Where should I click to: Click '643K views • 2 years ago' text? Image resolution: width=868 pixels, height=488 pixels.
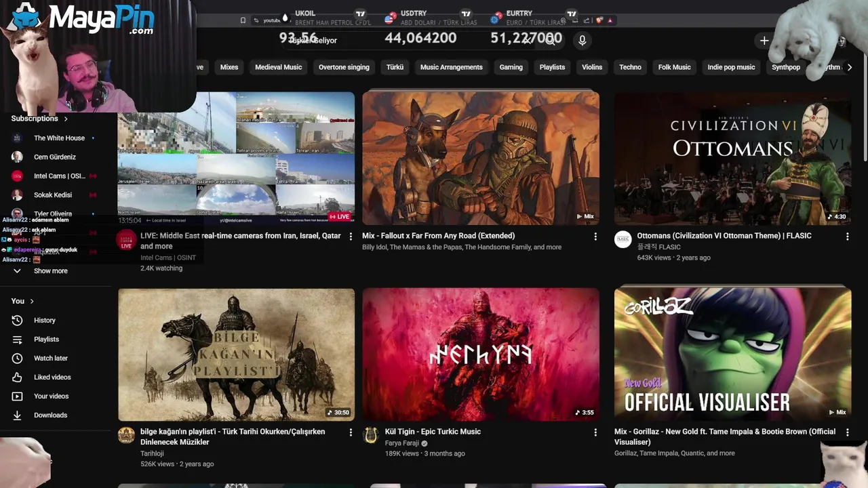tap(673, 258)
